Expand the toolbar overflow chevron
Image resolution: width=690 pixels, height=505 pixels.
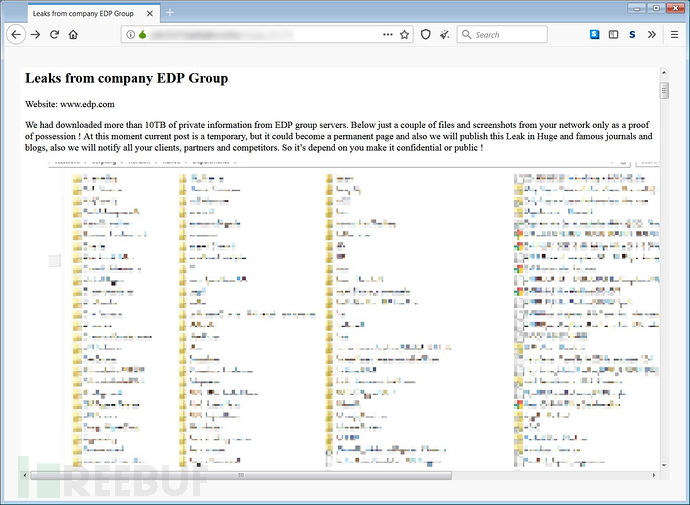(652, 34)
